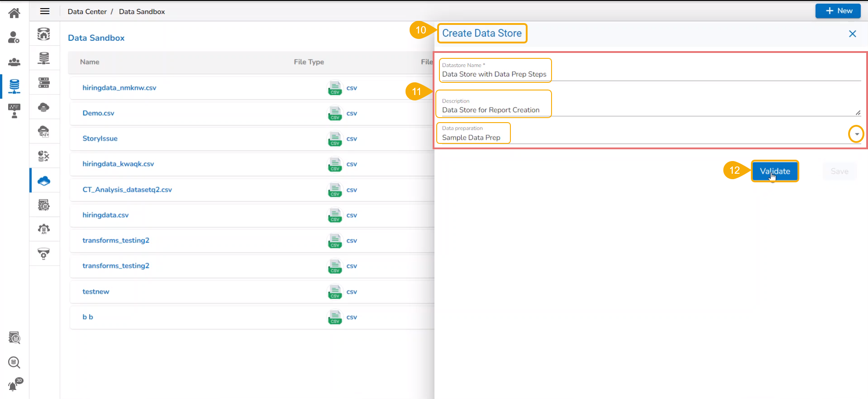868x399 pixels.
Task: Open the CT_Analysis_datasetq2.csv file
Action: click(x=127, y=190)
